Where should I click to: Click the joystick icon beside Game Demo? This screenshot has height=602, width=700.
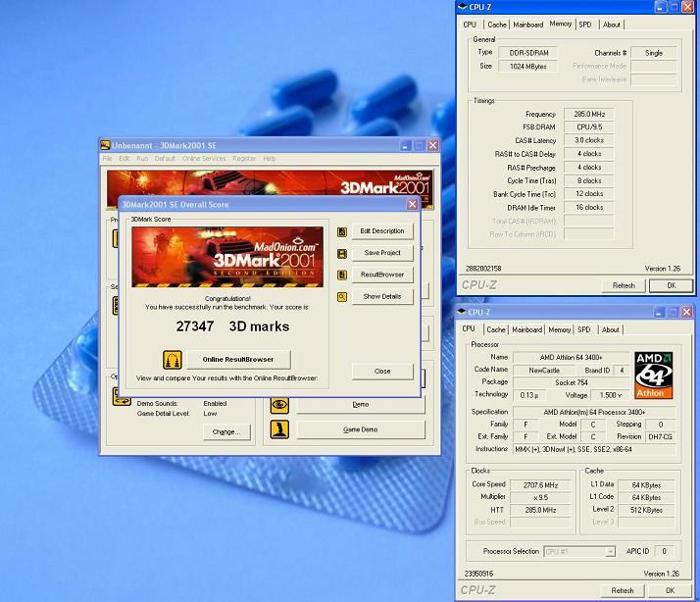tap(280, 429)
